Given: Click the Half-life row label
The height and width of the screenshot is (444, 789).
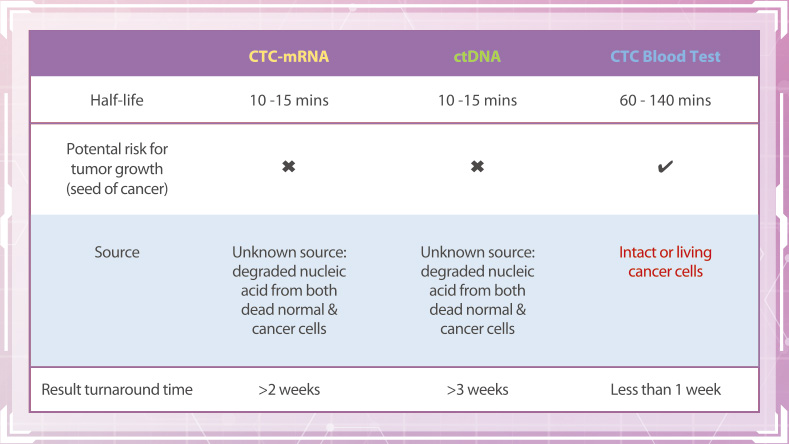Looking at the screenshot, I should [x=117, y=100].
